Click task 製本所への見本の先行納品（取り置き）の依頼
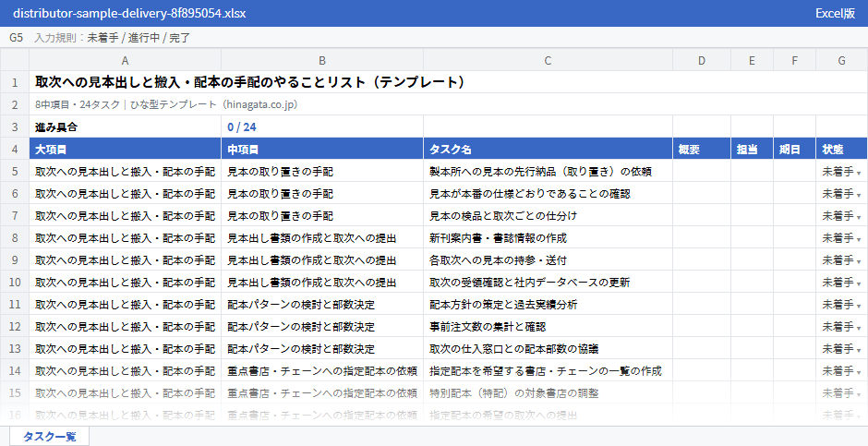 click(548, 172)
